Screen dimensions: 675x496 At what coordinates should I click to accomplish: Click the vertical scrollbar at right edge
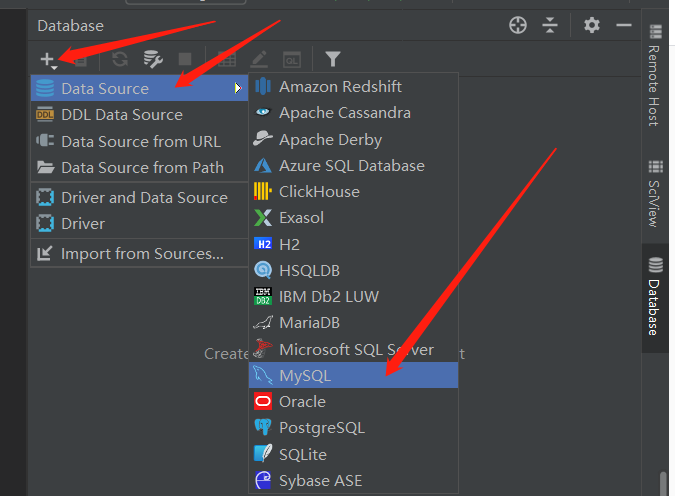coord(663,484)
